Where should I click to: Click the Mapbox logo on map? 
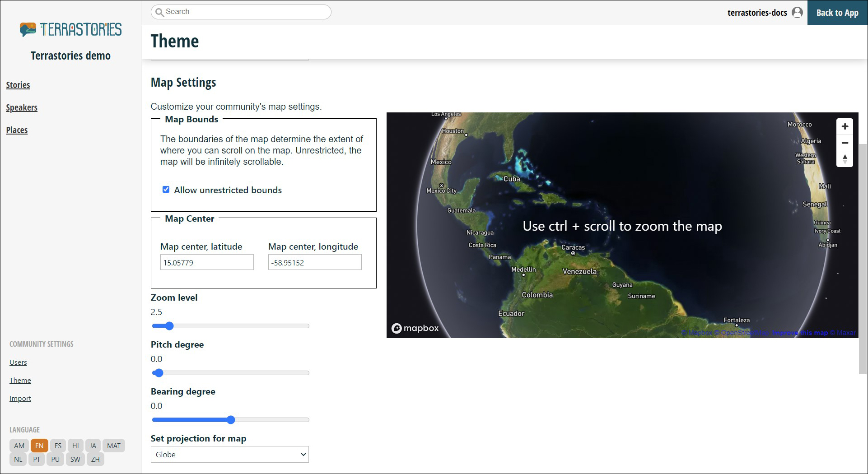pos(415,328)
